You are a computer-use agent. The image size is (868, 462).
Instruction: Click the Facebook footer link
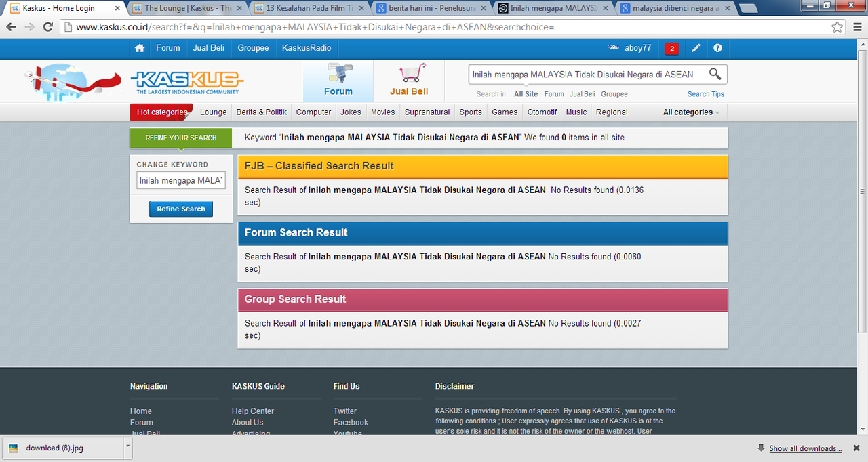351,423
